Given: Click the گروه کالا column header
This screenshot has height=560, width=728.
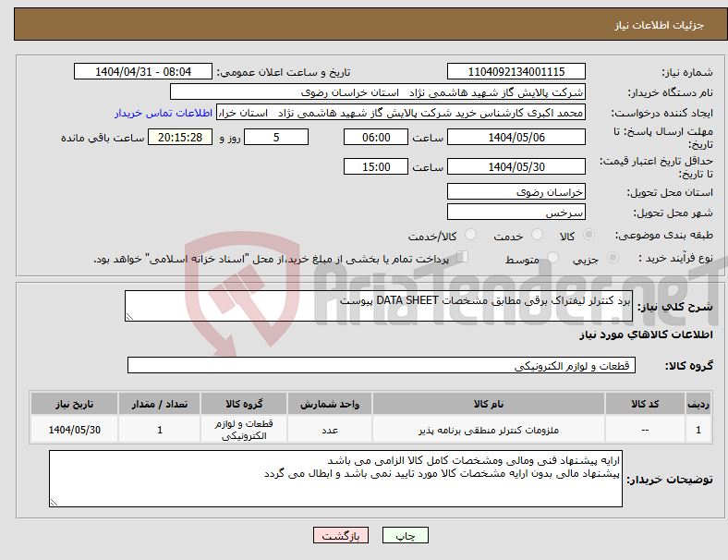Looking at the screenshot, I should [x=244, y=404].
